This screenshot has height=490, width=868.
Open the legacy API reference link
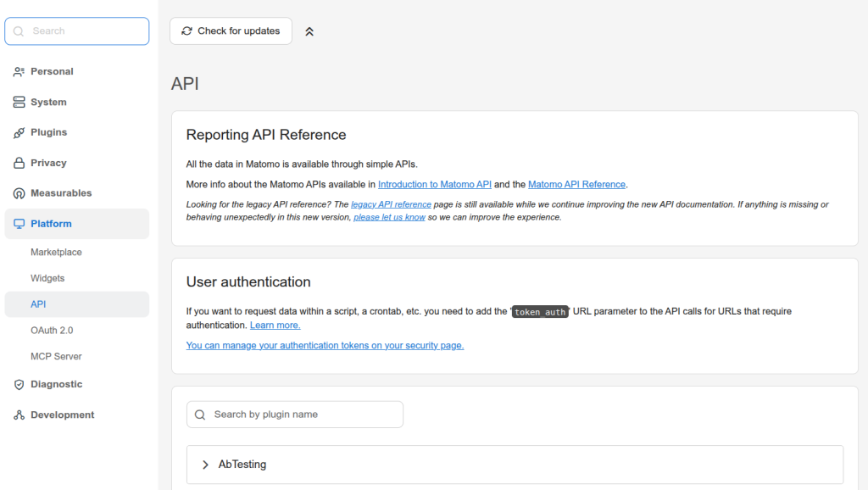(x=391, y=204)
